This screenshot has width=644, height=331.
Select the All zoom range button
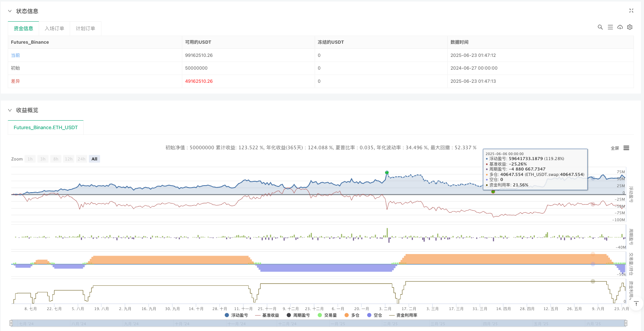pos(94,159)
